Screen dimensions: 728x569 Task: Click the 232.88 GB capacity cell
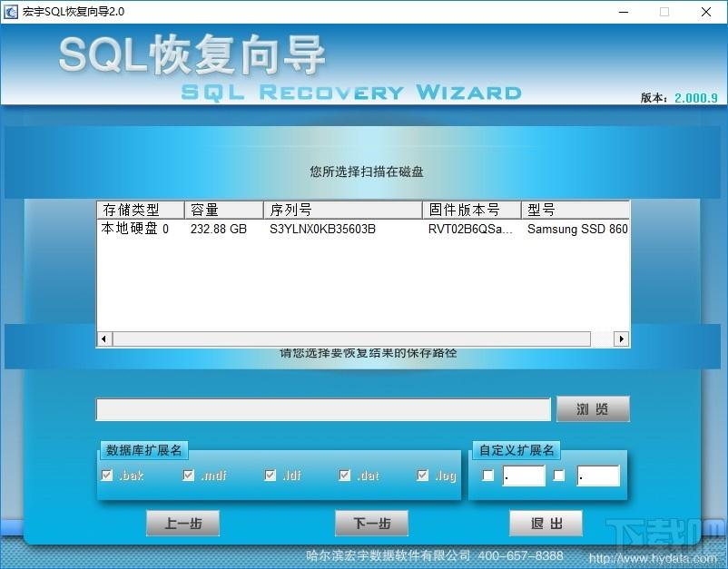point(219,229)
